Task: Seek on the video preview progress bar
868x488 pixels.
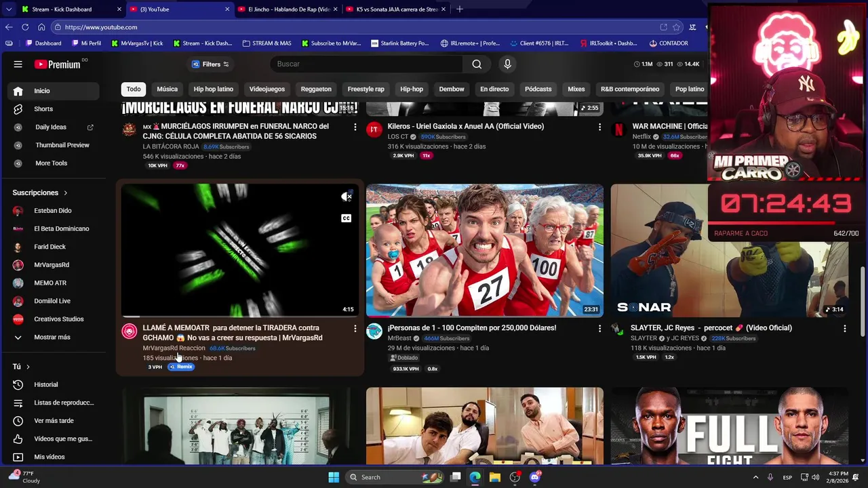Action: click(x=240, y=316)
